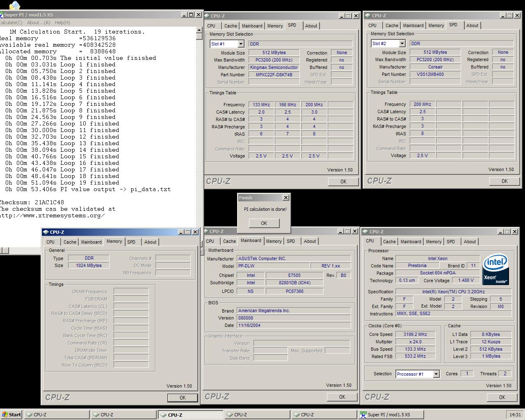Close the Finish dialog
The width and height of the screenshot is (525, 420).
click(x=286, y=198)
